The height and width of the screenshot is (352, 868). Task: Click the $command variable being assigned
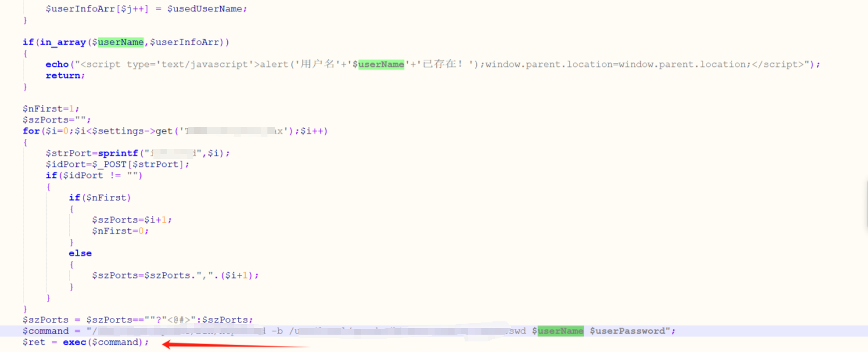(x=46, y=331)
